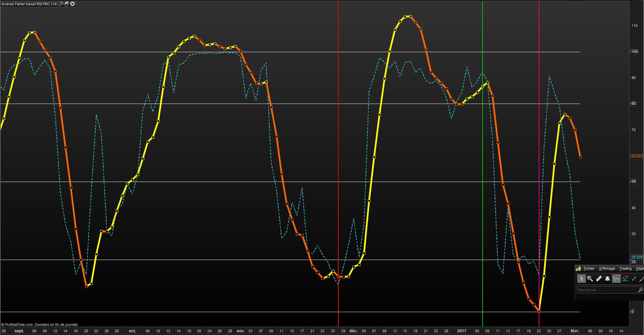Click the 90 level on the value axis
Screen dimensions: 644x335
tap(634, 78)
